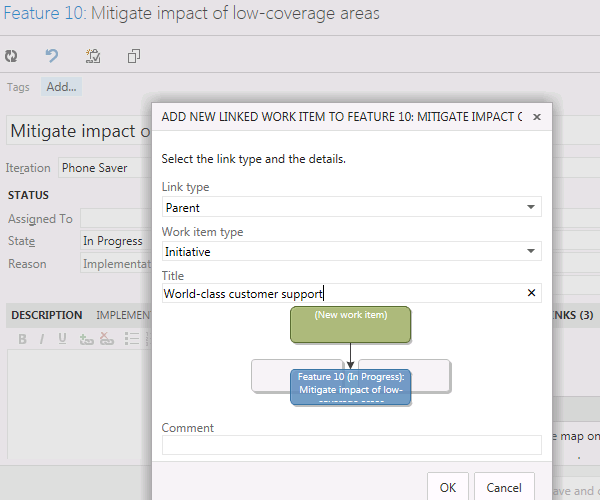Click the new linked work item icon
Viewport: 600px width, 500px height.
click(x=93, y=56)
